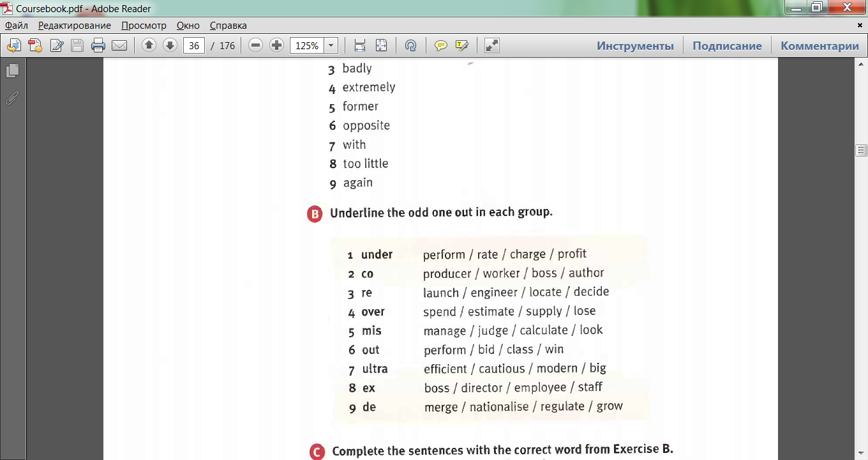The width and height of the screenshot is (868, 460).
Task: Click the Sign document pen icon
Action: tap(57, 45)
